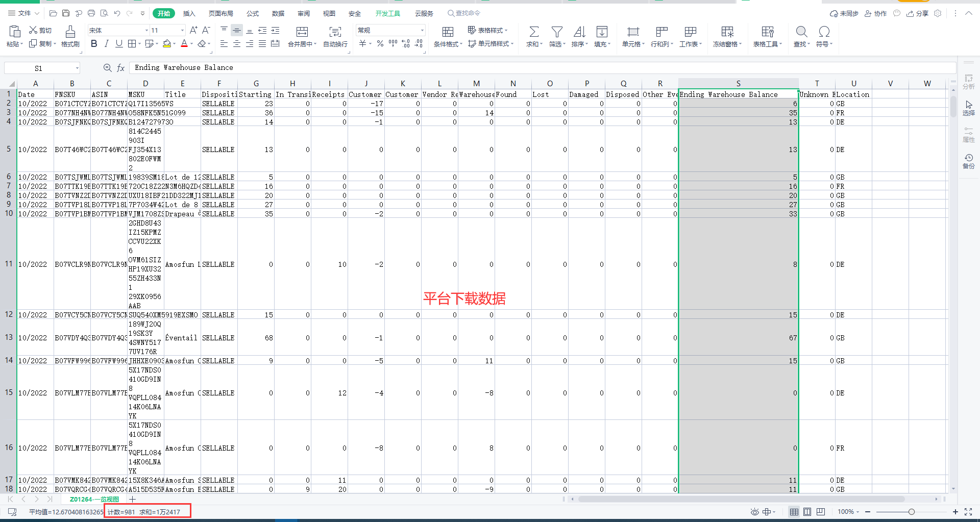Screen dimensions: 980x522
Task: Click the Symbol (符号) omega icon
Action: [824, 32]
